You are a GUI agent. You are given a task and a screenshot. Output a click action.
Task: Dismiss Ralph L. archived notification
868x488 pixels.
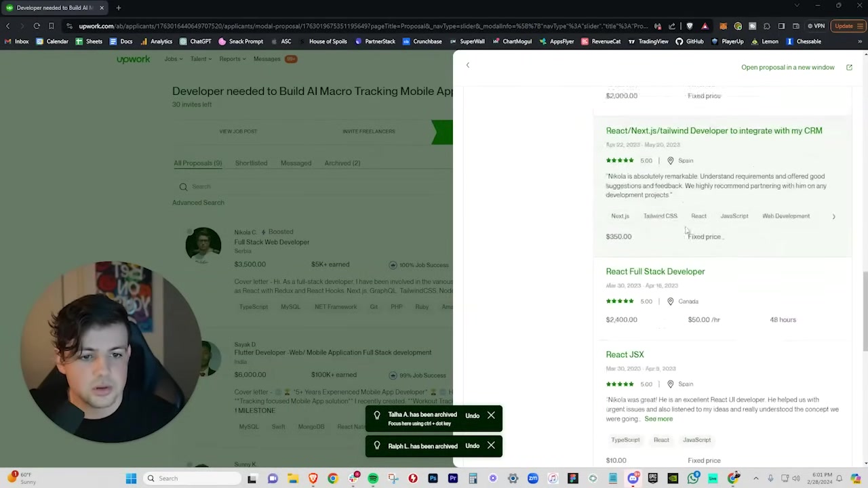(x=491, y=445)
